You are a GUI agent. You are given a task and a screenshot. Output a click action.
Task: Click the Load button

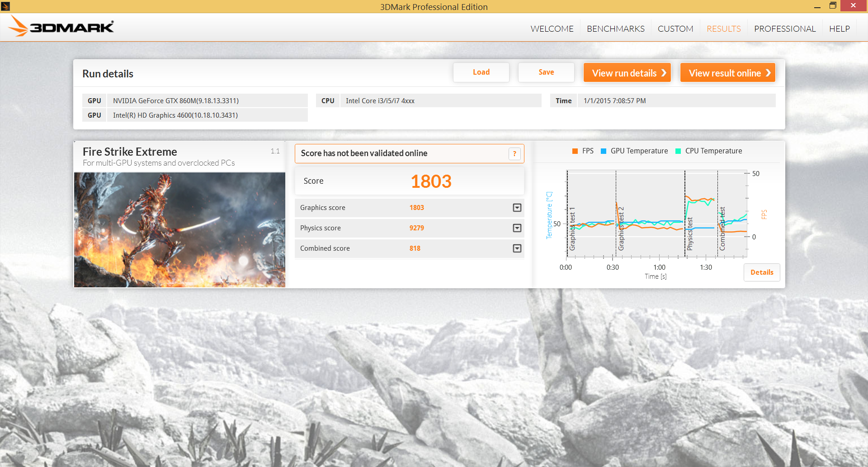point(481,72)
